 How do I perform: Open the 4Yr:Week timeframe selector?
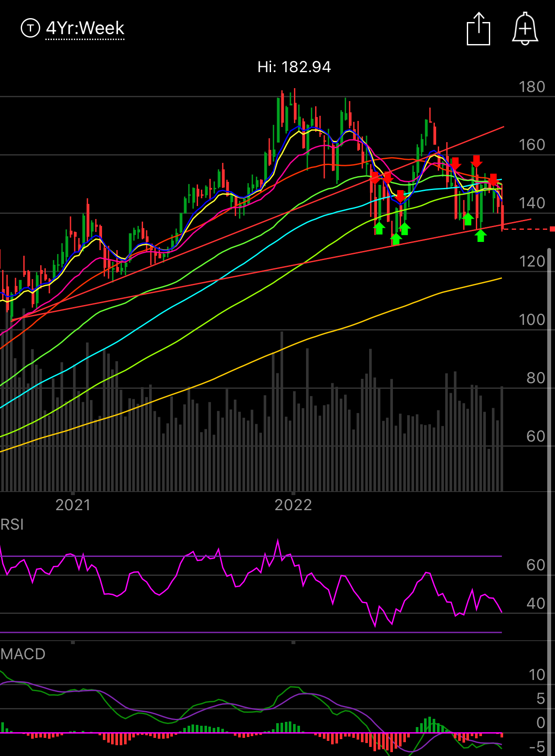point(85,29)
